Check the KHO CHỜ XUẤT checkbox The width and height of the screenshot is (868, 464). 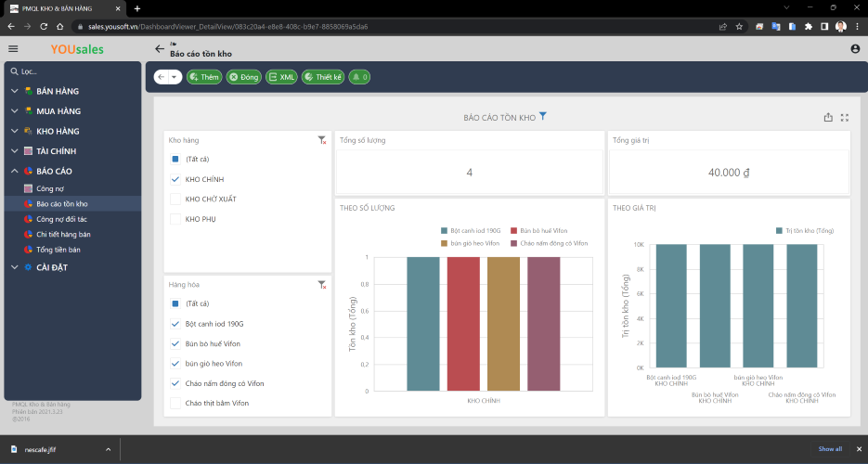coord(175,200)
